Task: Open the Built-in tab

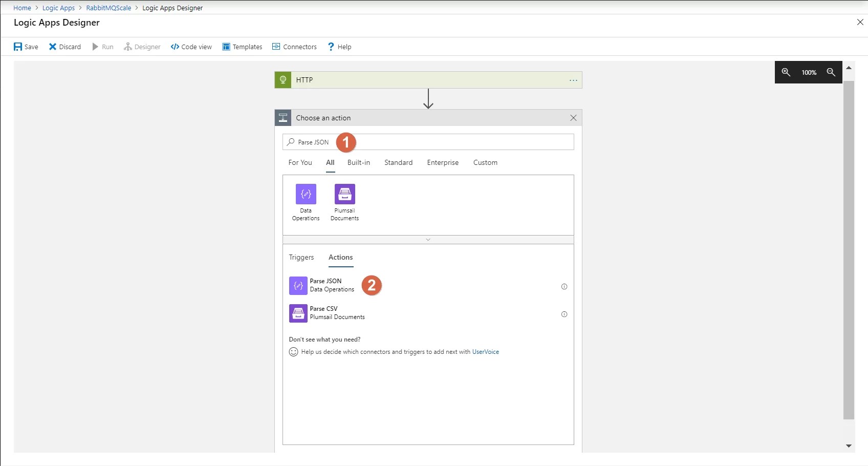Action: pos(359,162)
